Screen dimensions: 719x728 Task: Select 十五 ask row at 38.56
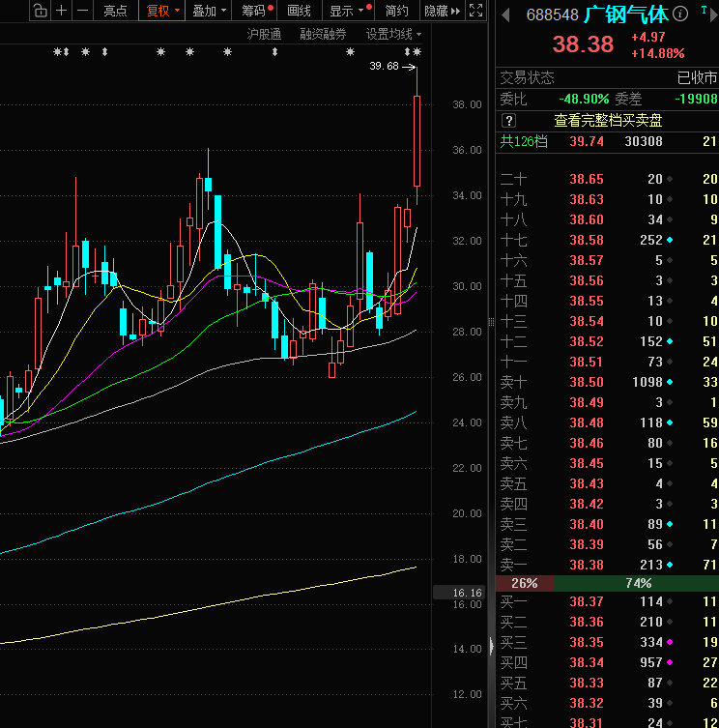[608, 281]
